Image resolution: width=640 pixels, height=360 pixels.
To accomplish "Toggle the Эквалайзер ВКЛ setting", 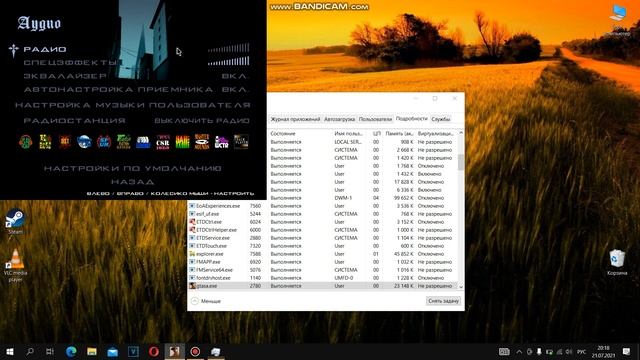I will click(x=235, y=76).
